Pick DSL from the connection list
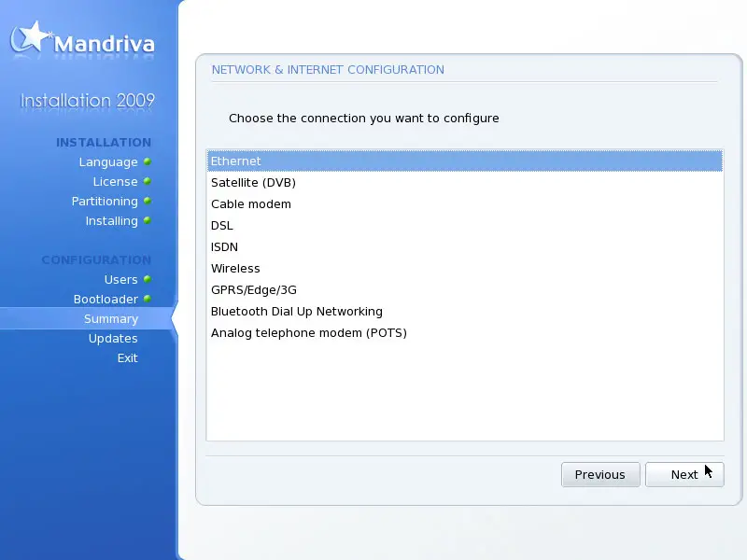The height and width of the screenshot is (560, 747). point(465,225)
